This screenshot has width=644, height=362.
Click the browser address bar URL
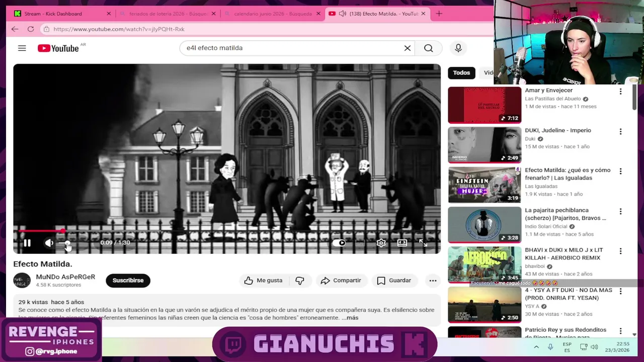(119, 29)
